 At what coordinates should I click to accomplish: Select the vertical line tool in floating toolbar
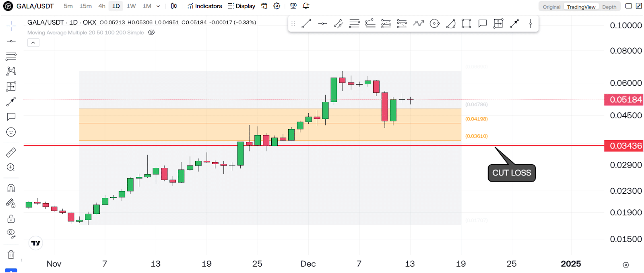[x=530, y=24]
